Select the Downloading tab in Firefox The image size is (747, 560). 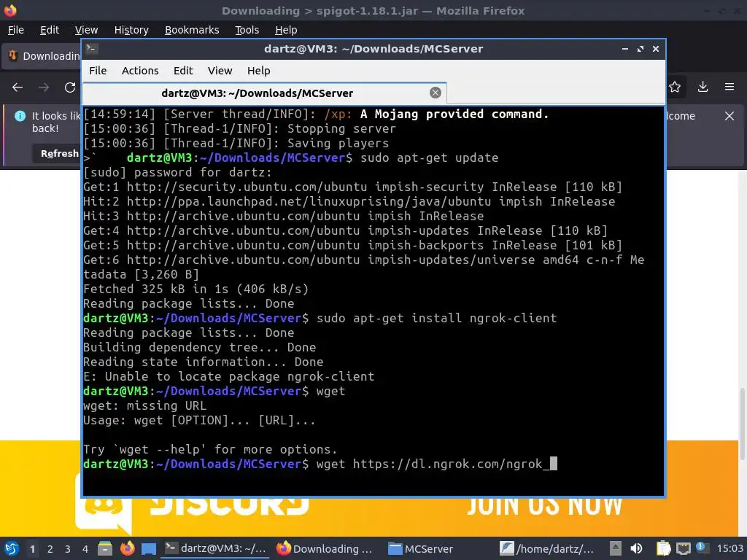(x=42, y=55)
